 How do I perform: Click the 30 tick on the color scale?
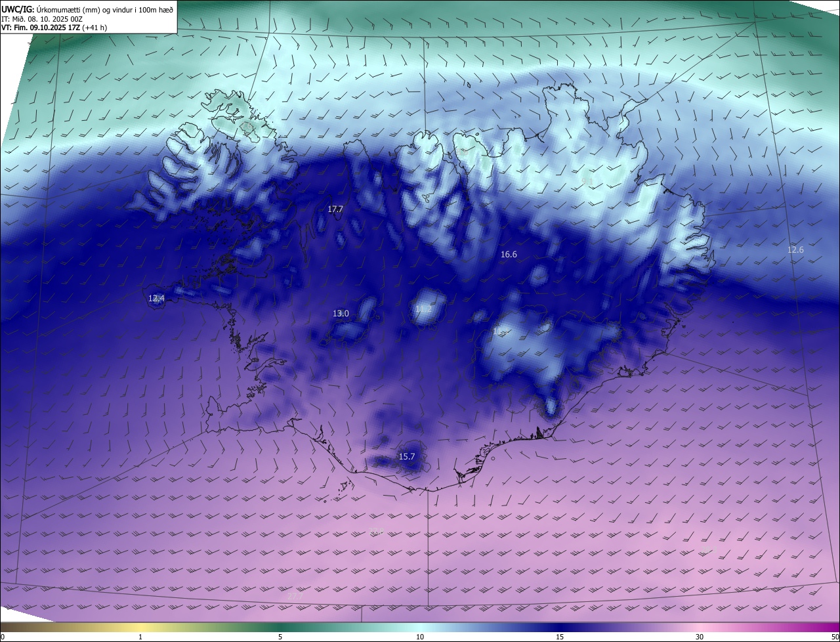pos(700,637)
